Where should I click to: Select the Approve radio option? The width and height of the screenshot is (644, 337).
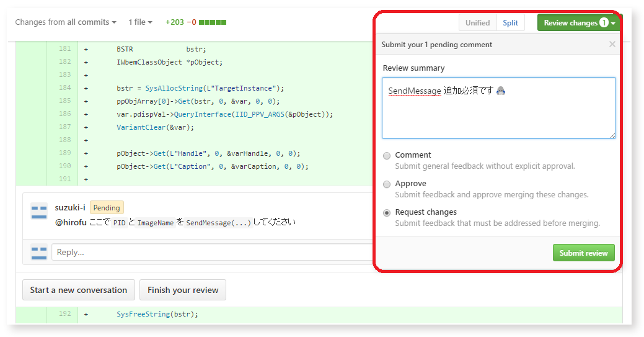tap(387, 184)
